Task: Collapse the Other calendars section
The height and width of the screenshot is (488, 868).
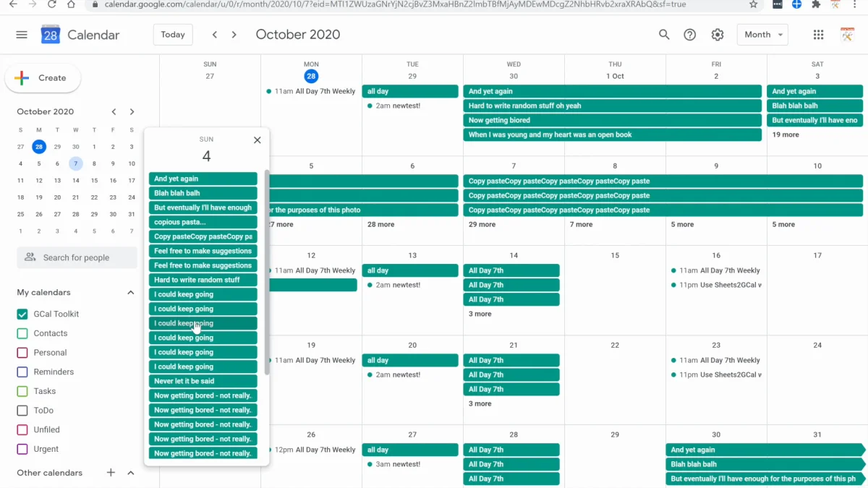Action: 131,473
